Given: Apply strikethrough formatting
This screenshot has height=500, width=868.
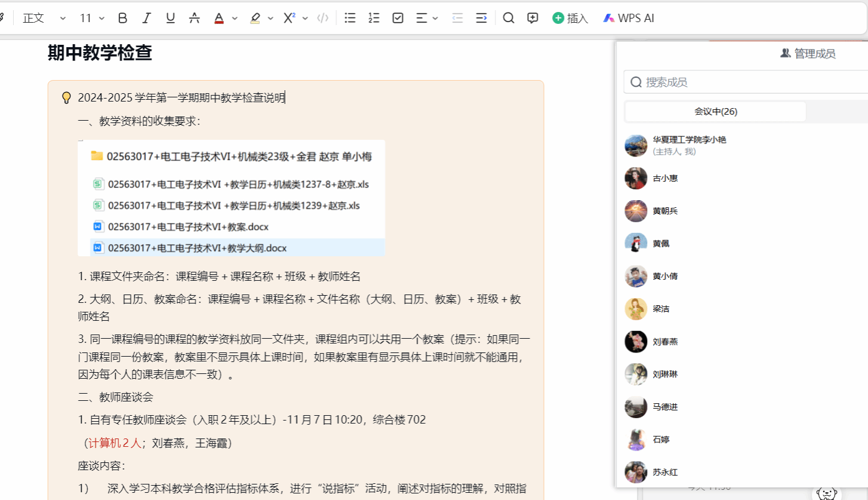Looking at the screenshot, I should point(194,18).
